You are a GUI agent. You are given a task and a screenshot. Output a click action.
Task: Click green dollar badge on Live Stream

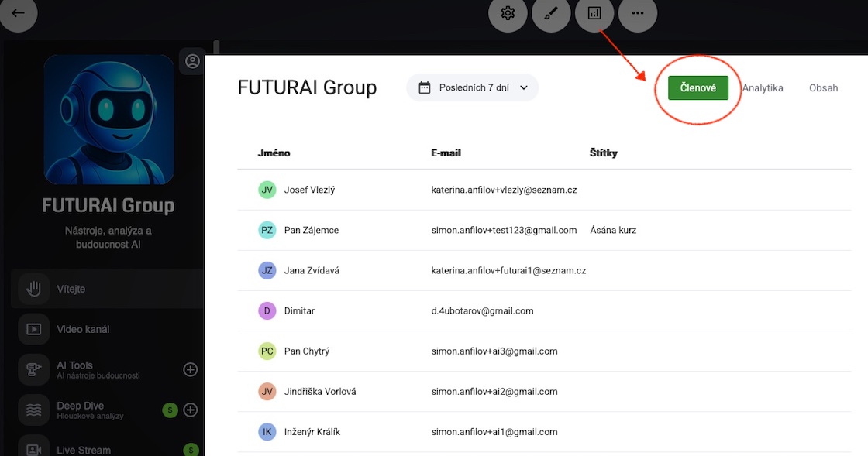(191, 450)
